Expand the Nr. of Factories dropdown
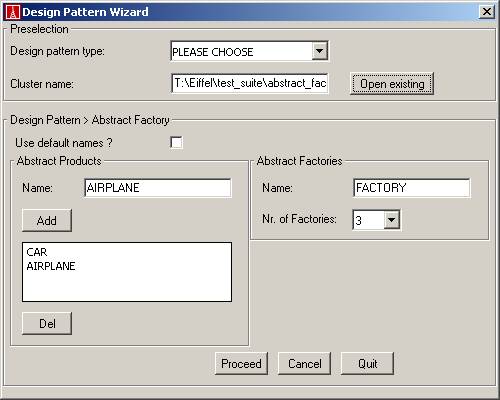 pos(392,220)
